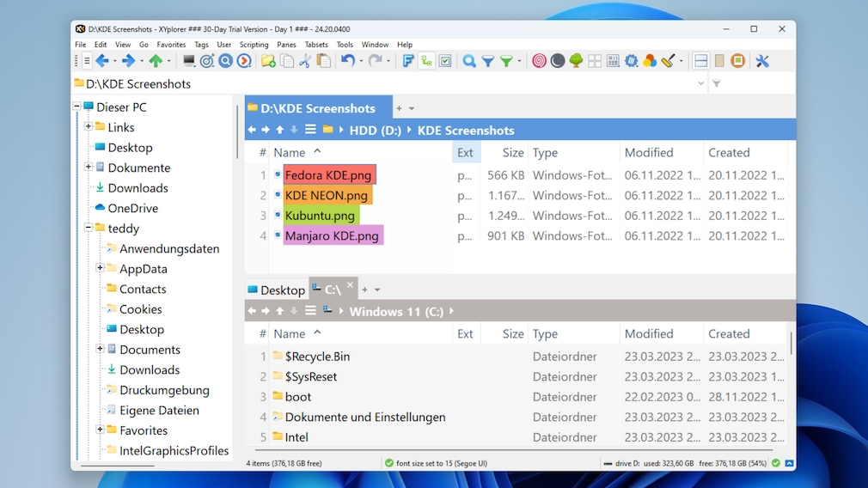
Task: Create a new folder with toolbar icon
Action: pyautogui.click(x=268, y=61)
